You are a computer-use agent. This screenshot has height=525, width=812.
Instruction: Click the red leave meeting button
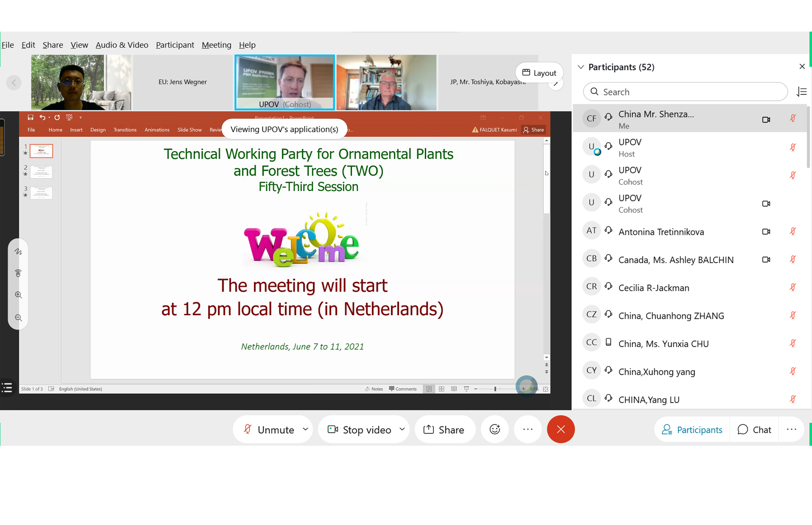[560, 429]
